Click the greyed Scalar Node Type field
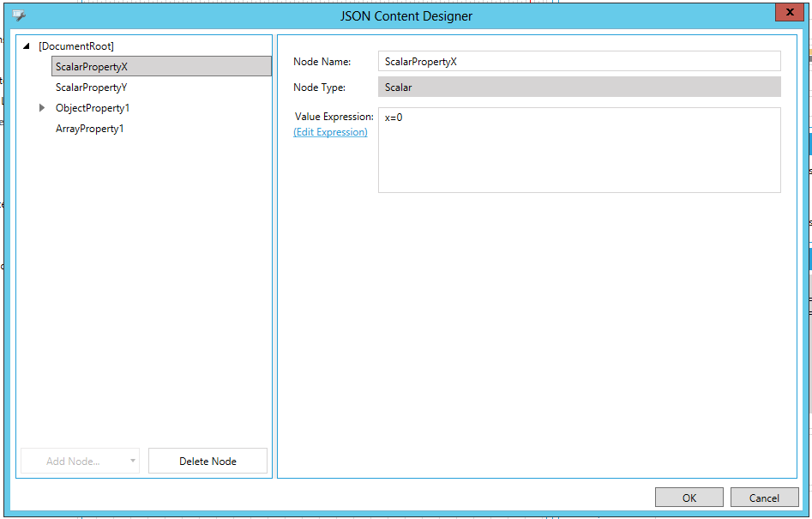 (579, 87)
